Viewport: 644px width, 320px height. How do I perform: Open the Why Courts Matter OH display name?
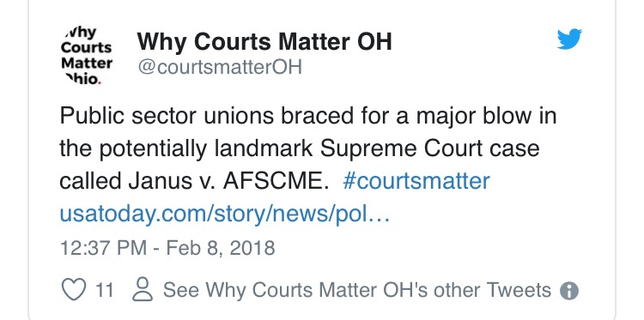click(264, 42)
